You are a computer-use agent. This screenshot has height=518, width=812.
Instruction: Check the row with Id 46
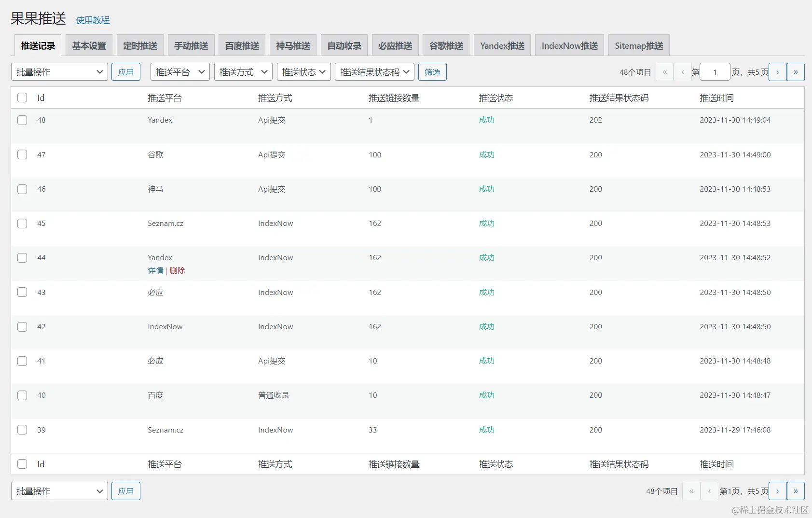(22, 189)
